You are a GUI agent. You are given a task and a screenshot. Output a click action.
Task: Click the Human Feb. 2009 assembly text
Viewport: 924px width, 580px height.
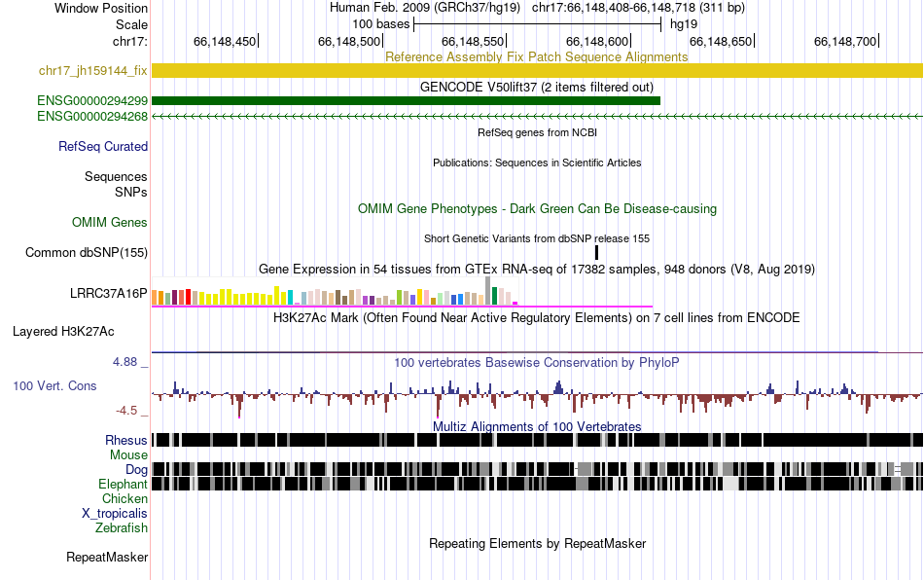425,8
